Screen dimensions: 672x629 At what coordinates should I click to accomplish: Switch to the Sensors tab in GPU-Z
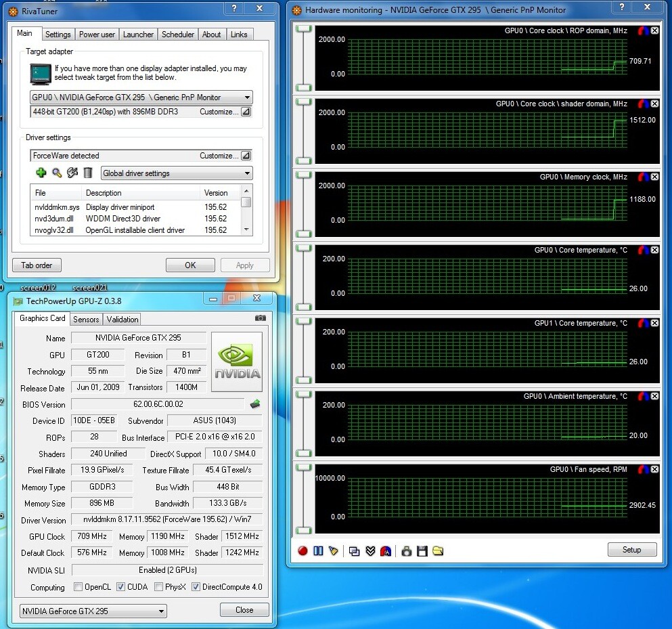86,320
